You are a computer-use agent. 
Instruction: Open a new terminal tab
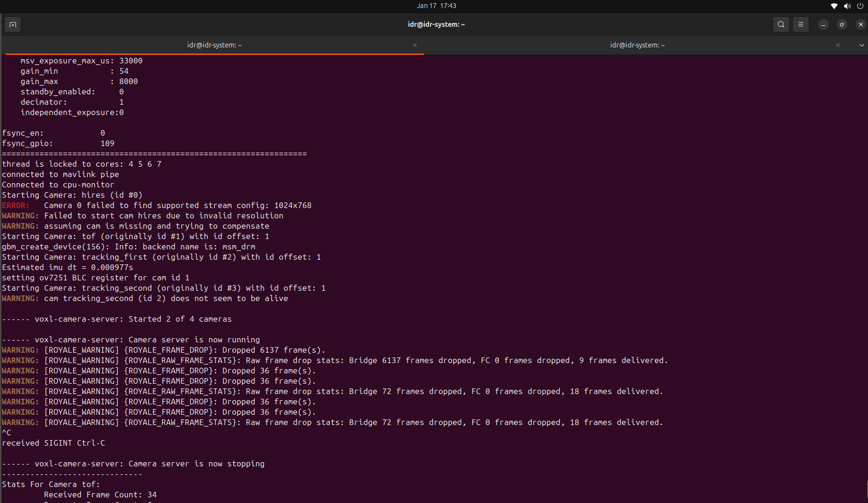tap(12, 24)
